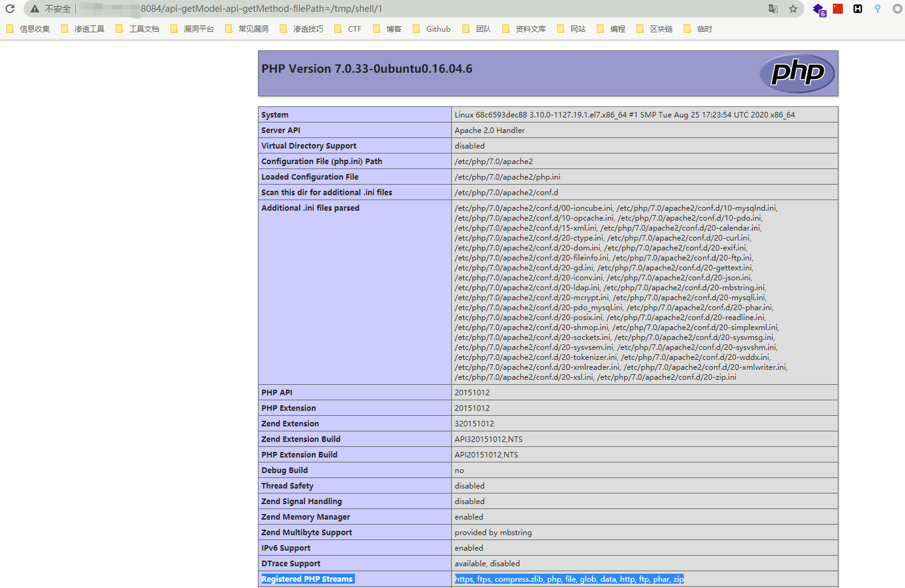Click the gray circle extension icon
The height and width of the screenshot is (588, 905).
click(897, 9)
